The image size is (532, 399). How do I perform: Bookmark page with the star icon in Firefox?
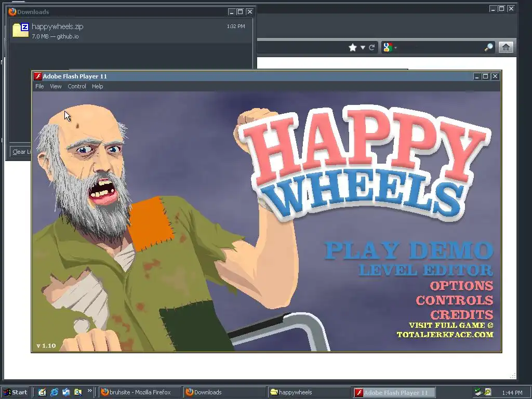(x=353, y=47)
